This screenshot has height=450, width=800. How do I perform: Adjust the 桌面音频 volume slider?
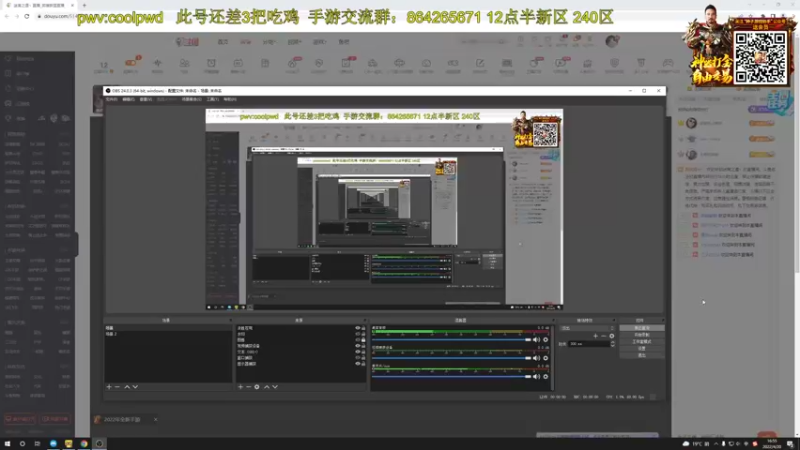(x=452, y=340)
